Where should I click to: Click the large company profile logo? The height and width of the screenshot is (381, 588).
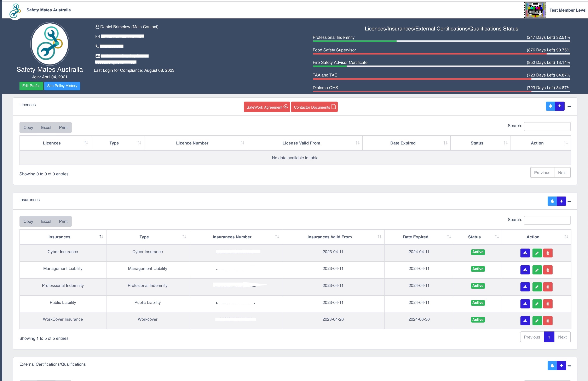click(x=50, y=44)
